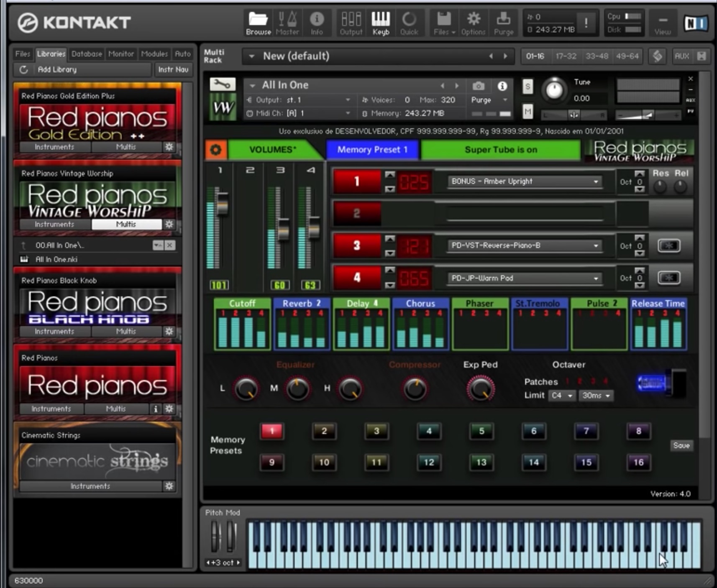Viewport: 717px width, 588px height.
Task: Open PD-VST-Reverse-Piano-B patch dropdown
Action: [525, 245]
